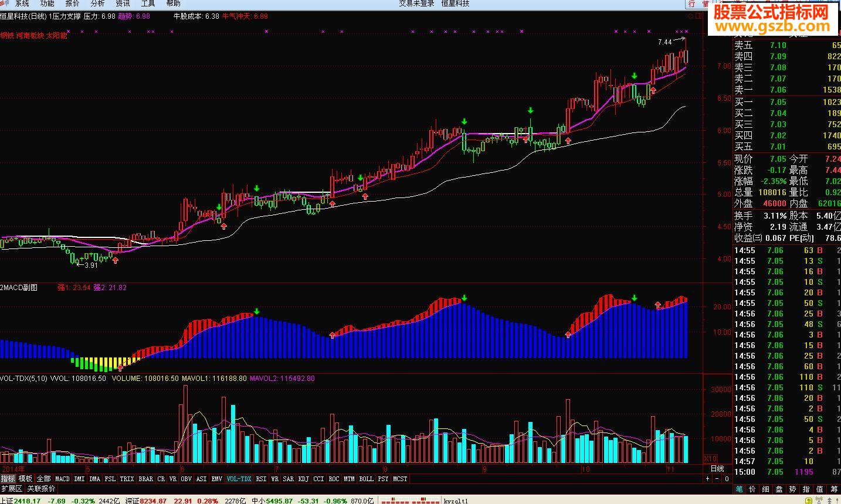Click the 扩展区 button

tap(12, 488)
